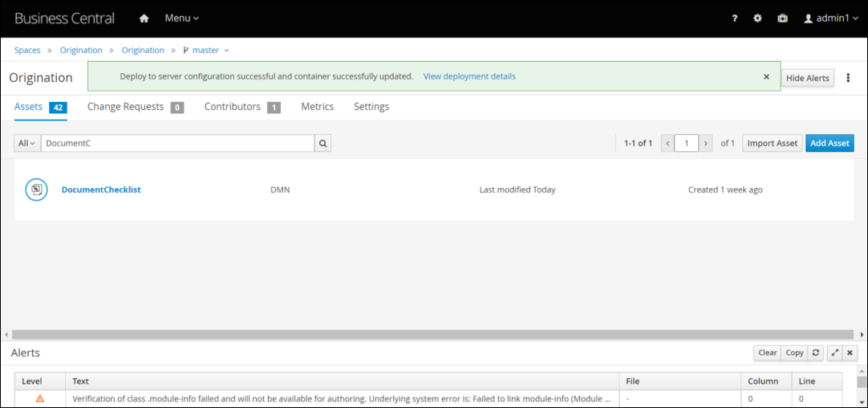Copy the alerts text
The image size is (868, 408).
pyautogui.click(x=794, y=353)
